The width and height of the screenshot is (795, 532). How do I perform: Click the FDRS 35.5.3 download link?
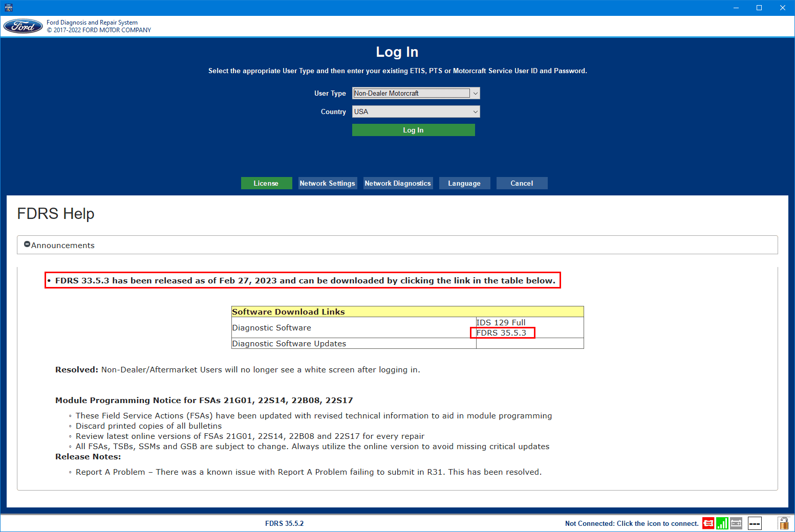tap(501, 332)
